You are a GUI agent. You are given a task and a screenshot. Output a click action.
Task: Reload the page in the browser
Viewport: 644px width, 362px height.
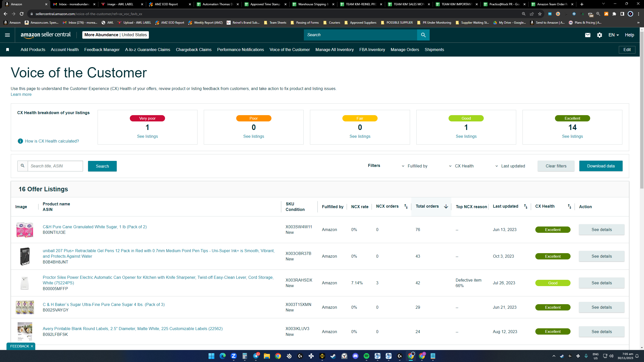(x=22, y=14)
